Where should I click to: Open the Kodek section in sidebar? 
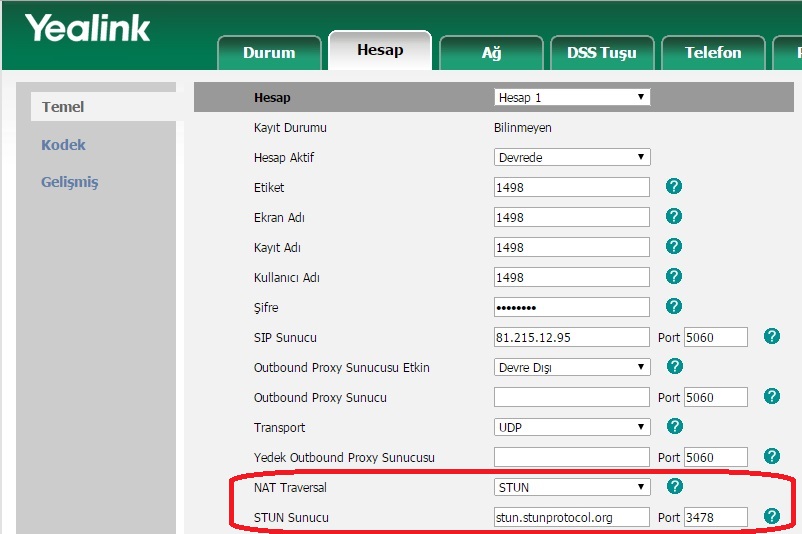(63, 145)
